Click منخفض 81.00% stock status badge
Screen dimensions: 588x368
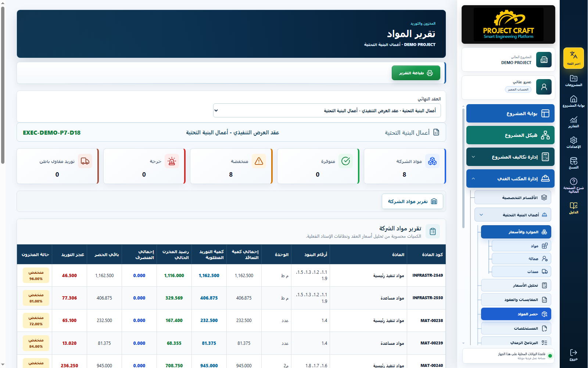36,298
